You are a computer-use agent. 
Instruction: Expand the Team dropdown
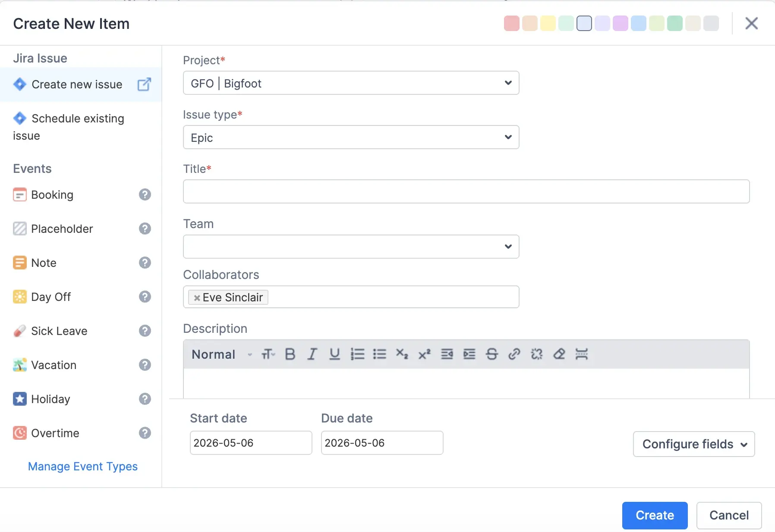pyautogui.click(x=351, y=247)
